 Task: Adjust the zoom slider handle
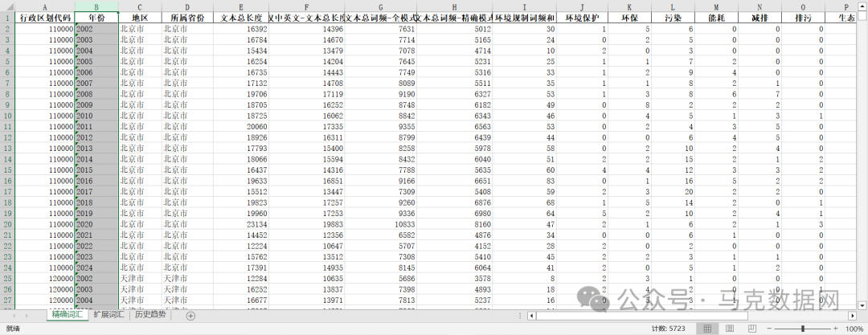(x=803, y=329)
